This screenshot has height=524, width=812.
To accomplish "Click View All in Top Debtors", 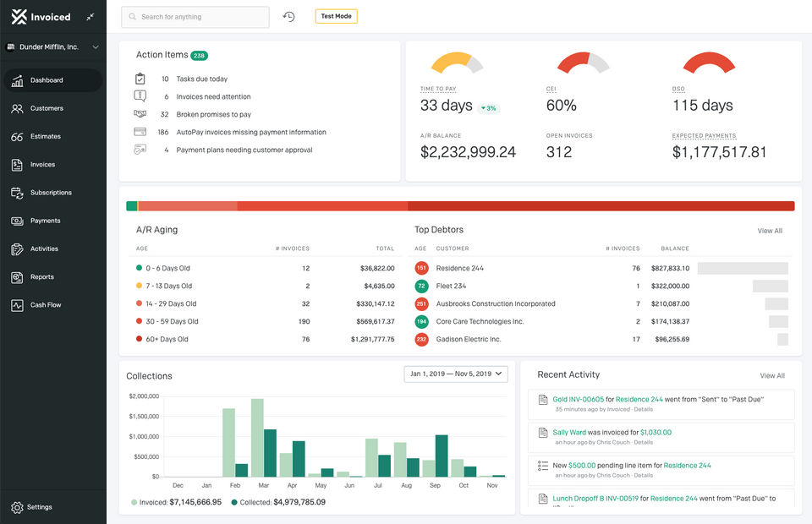I will coord(769,231).
